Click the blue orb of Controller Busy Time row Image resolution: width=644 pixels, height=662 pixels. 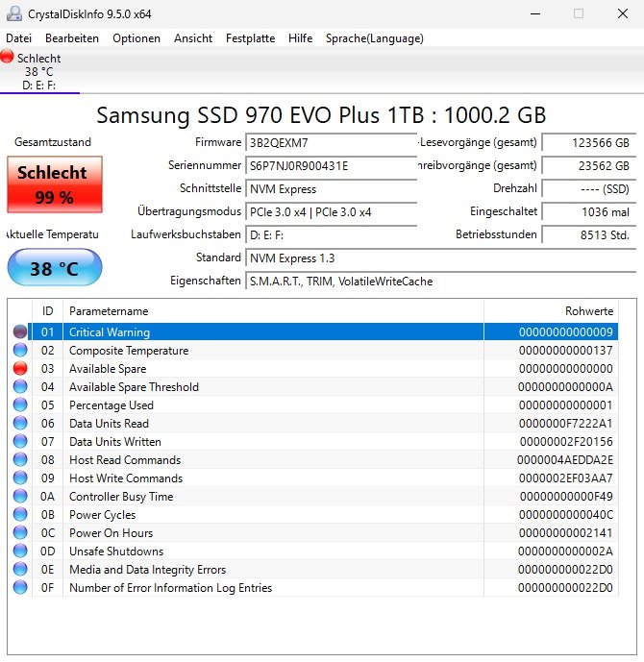click(x=20, y=496)
